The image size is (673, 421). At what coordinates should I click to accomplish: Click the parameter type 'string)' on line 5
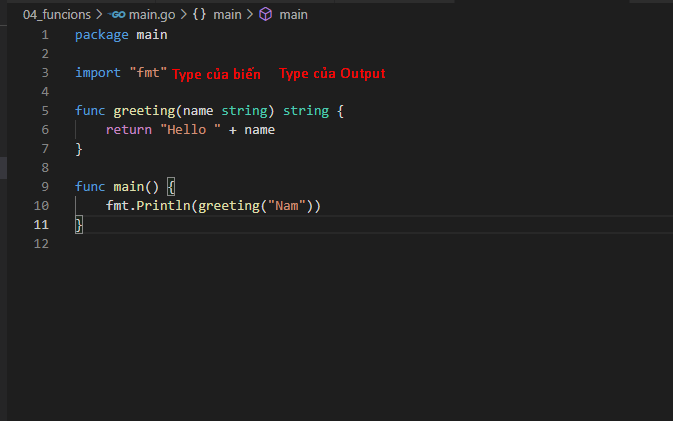(248, 111)
